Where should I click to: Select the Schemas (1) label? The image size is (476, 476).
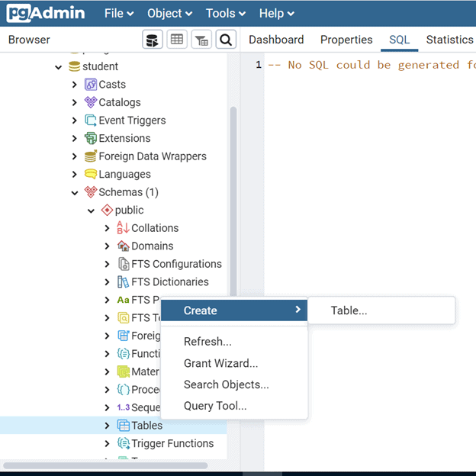[129, 192]
